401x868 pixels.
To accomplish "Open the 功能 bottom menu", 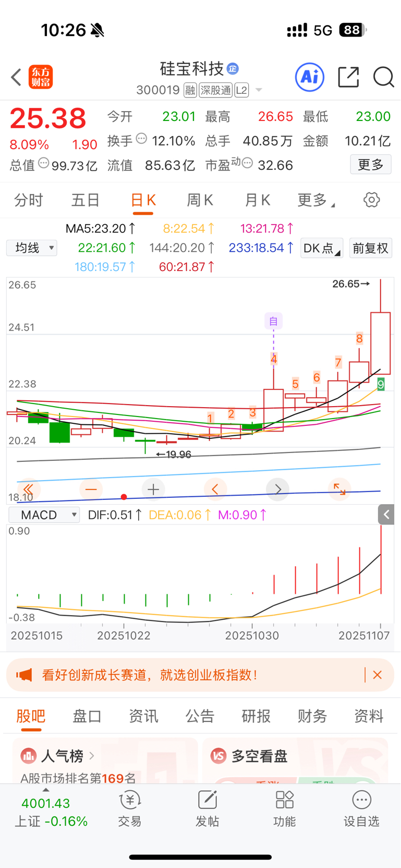I will [x=284, y=809].
